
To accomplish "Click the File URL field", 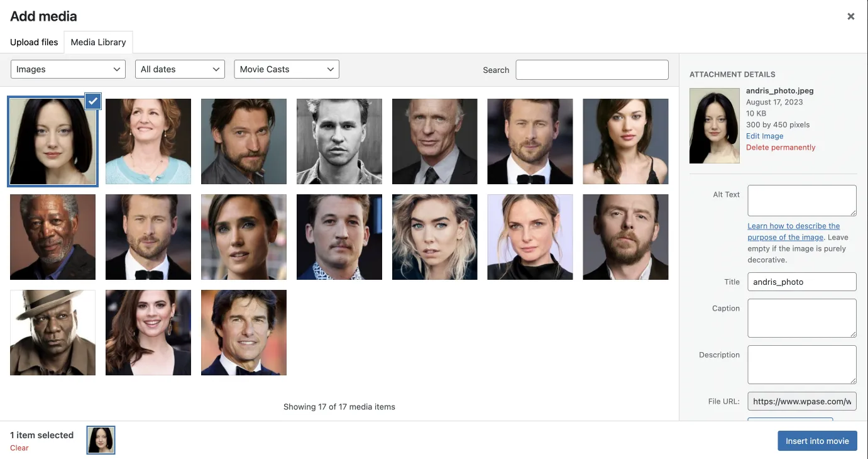I will tap(802, 401).
